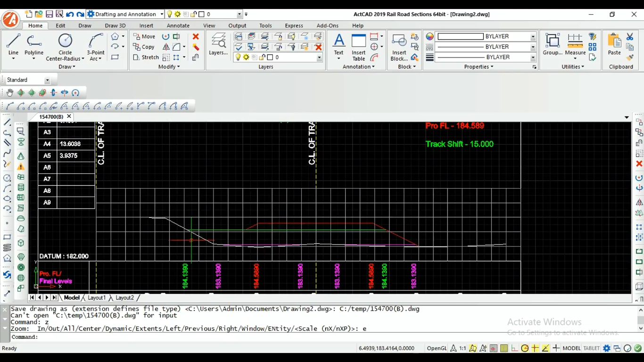
Task: Expand the Draw panel flyout
Action: click(67, 67)
